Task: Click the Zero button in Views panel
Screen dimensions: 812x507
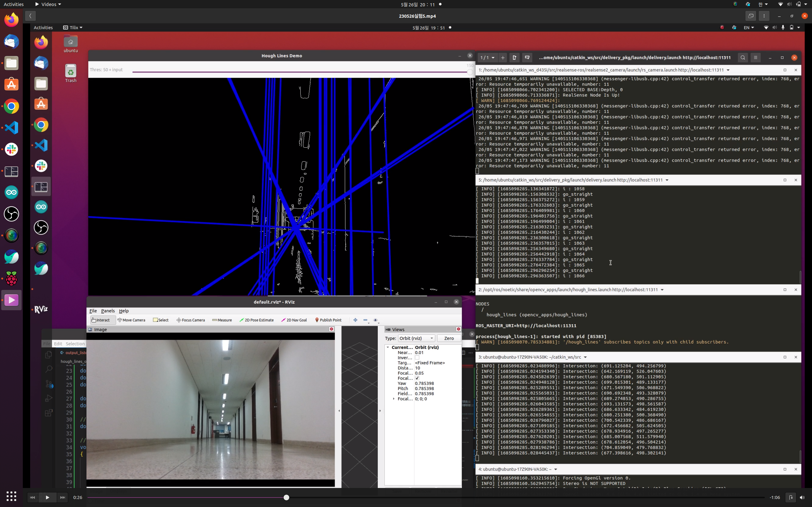Action: coord(449,338)
